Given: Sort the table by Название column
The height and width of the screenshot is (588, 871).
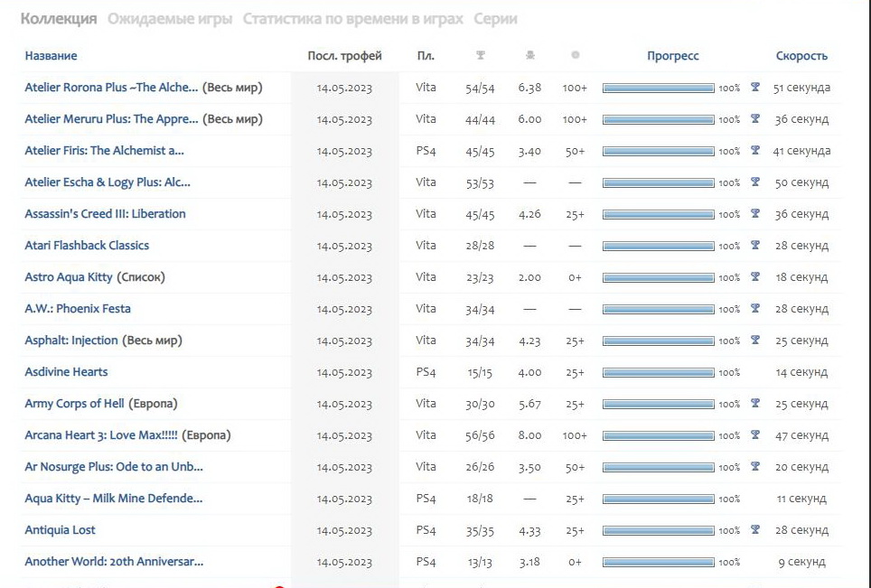Looking at the screenshot, I should coord(51,56).
